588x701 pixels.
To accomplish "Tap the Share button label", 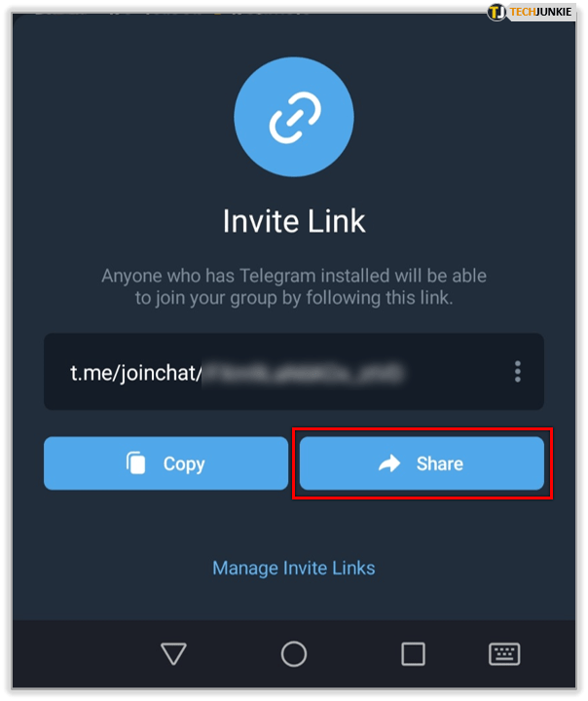I will coord(440,463).
